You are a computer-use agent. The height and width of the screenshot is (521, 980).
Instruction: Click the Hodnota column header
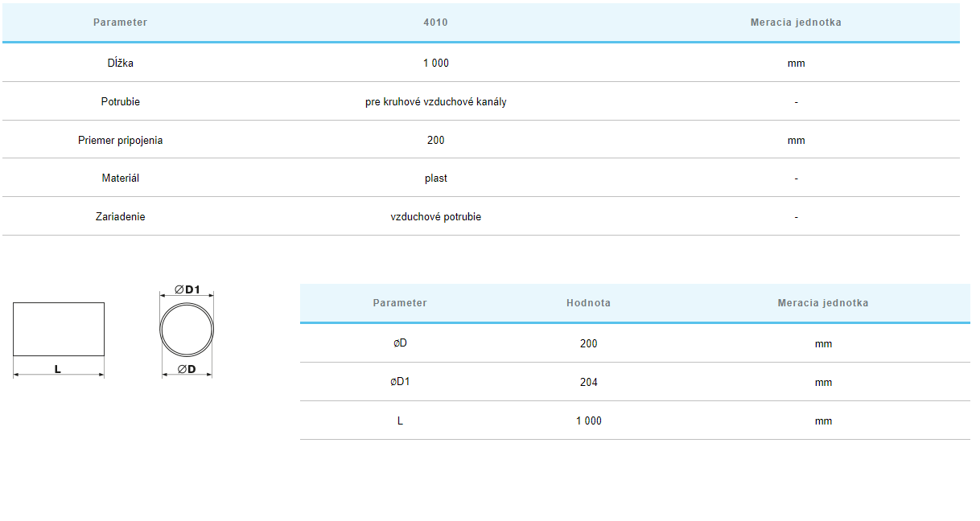(588, 303)
